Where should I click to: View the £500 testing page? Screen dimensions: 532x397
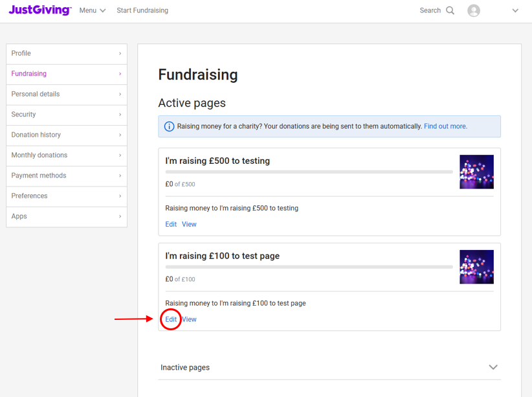point(189,224)
